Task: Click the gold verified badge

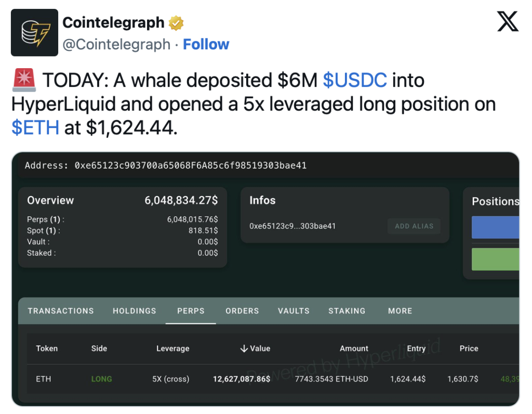Action: click(176, 23)
